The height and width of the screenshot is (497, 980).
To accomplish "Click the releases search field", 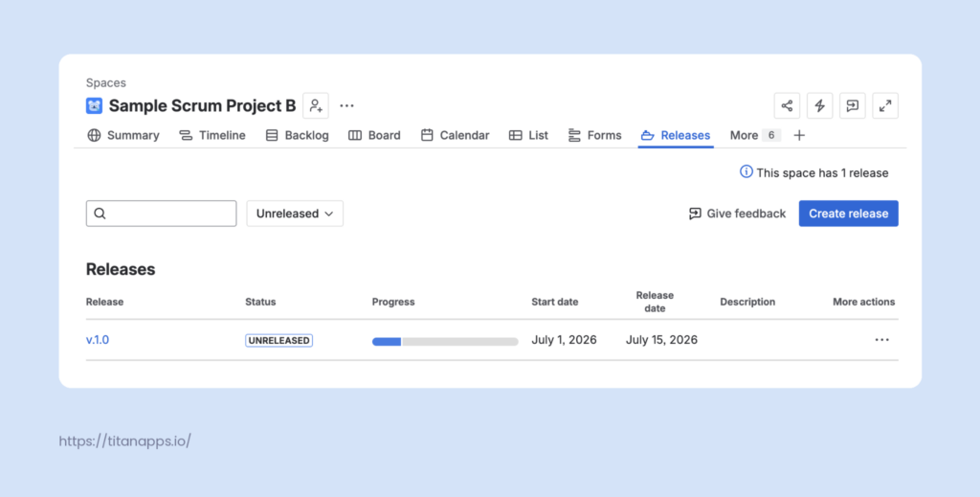I will [x=161, y=214].
